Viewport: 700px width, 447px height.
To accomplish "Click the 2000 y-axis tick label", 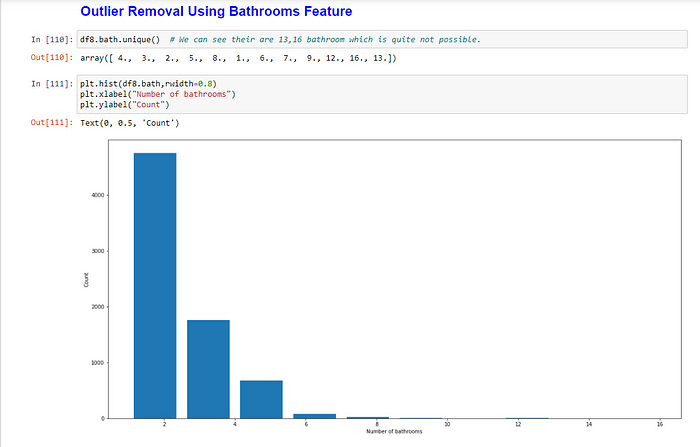I will (98, 307).
